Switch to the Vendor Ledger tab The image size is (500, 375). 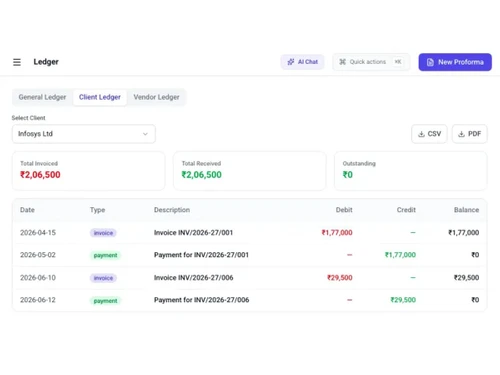coord(156,97)
